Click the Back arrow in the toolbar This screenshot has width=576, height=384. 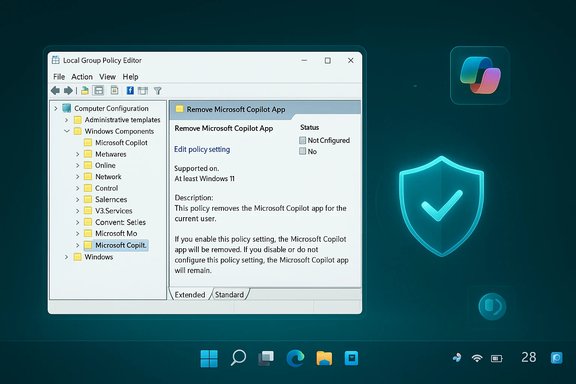pyautogui.click(x=55, y=90)
